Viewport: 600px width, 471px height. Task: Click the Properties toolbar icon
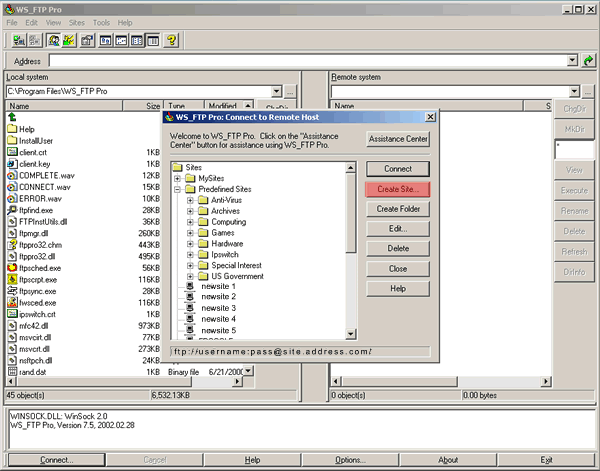(x=87, y=40)
